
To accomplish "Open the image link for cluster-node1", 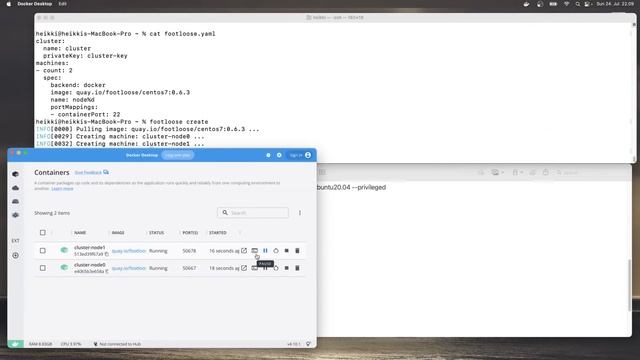I will coord(129,251).
